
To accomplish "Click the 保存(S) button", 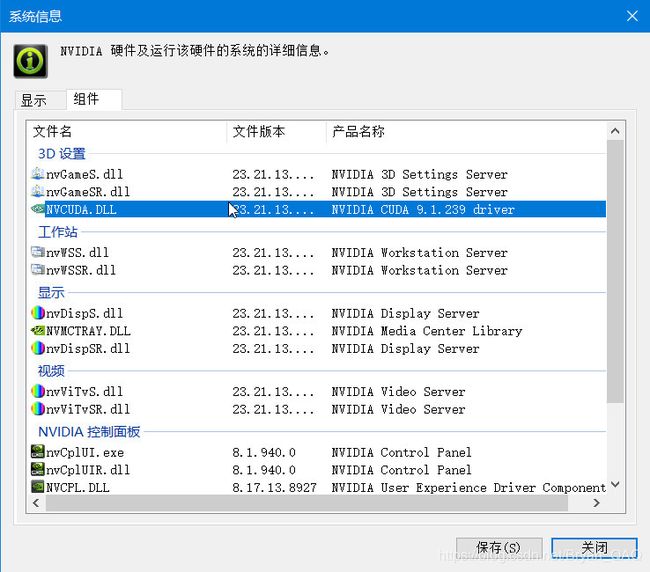I will 499,548.
